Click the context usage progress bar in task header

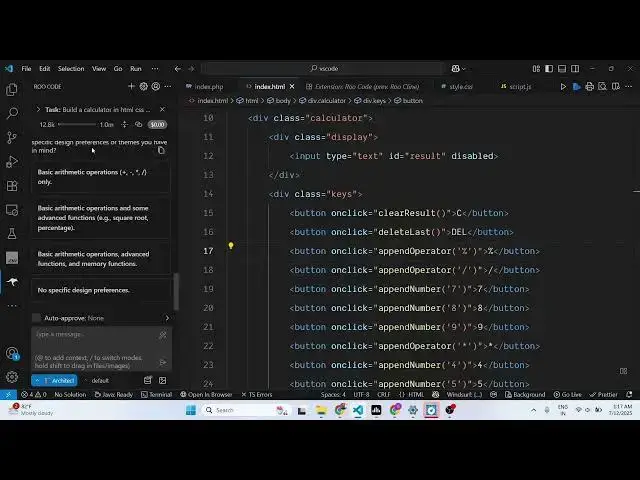(77, 124)
